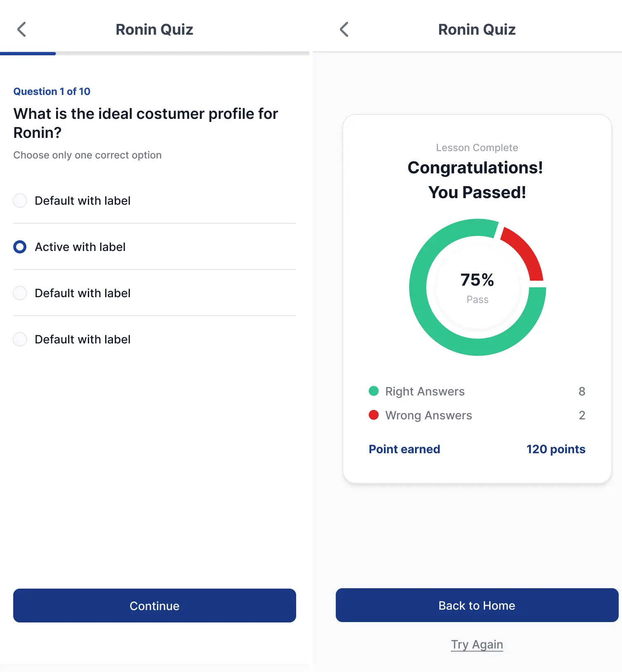The width and height of the screenshot is (622, 672).
Task: Select the "Active with label" radio button
Action: [x=20, y=247]
